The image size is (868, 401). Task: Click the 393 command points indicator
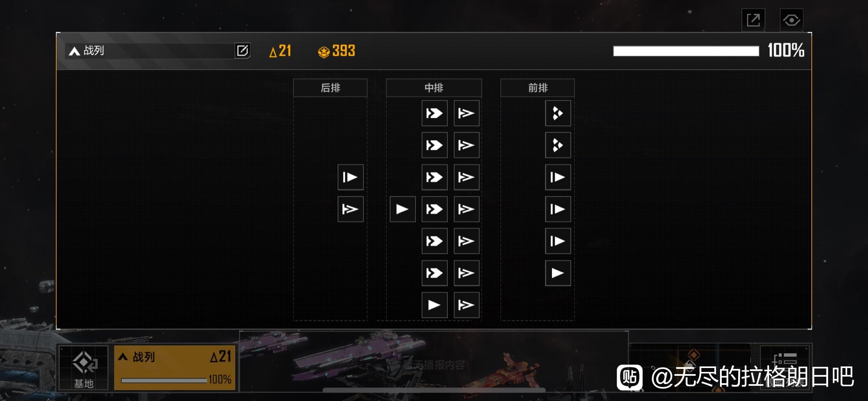tap(337, 51)
